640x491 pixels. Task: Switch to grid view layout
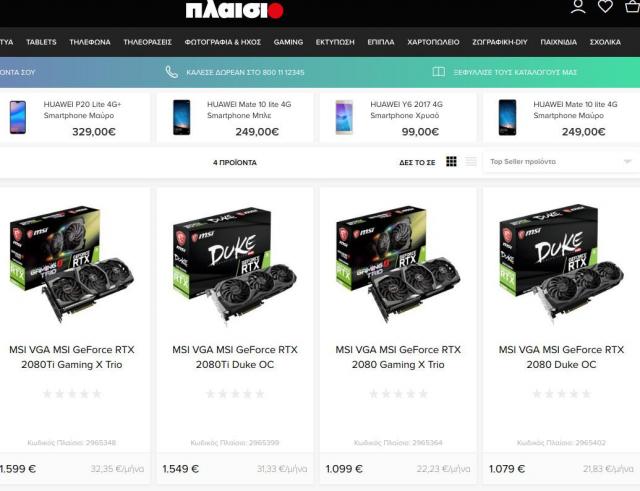click(451, 162)
